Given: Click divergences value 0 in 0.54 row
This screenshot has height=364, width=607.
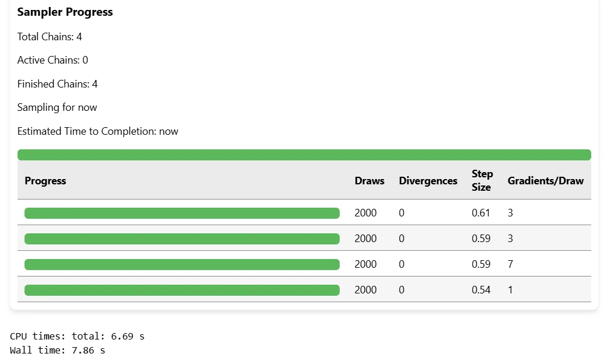Looking at the screenshot, I should coord(402,290).
